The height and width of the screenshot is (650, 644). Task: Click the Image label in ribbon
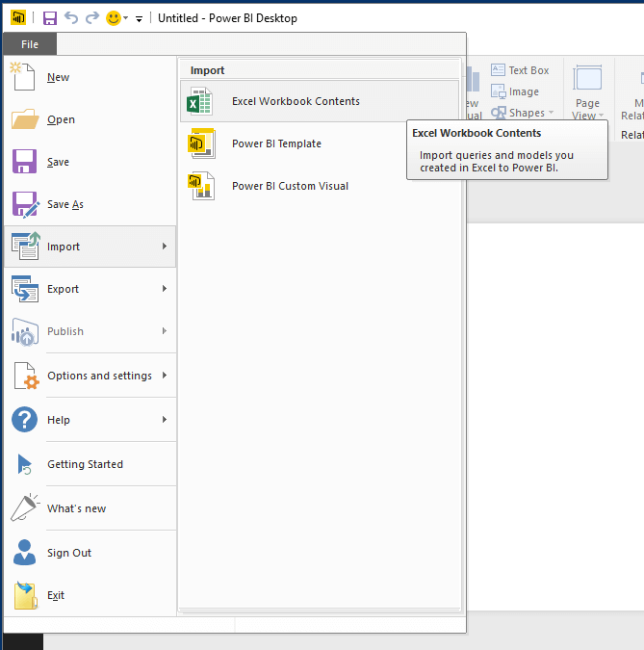pos(524,91)
